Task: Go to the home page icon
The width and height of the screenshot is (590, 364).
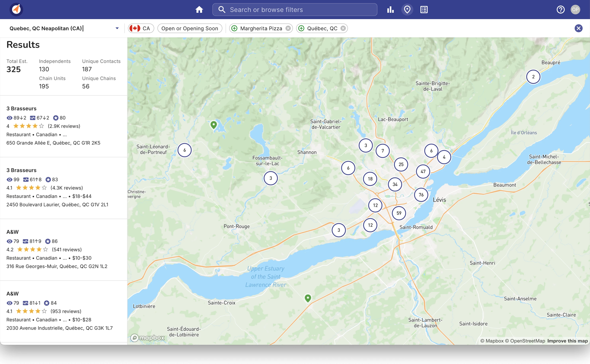Action: click(199, 10)
